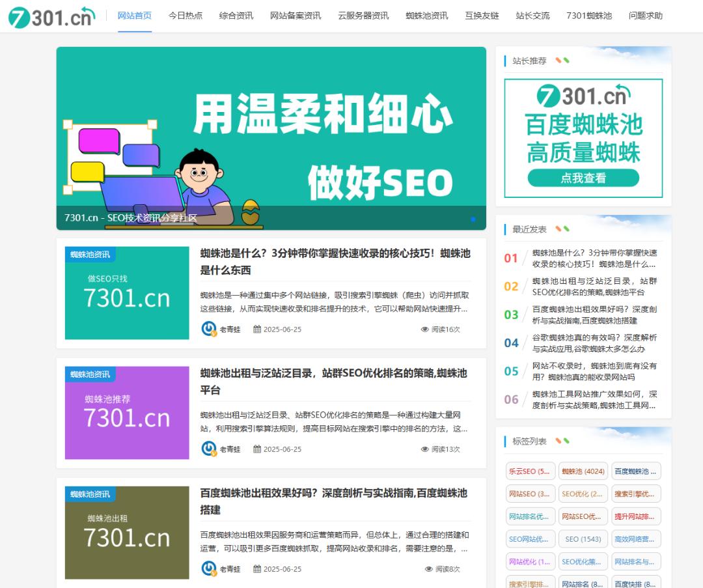Open 问题求助 in the navigation bar

pyautogui.click(x=646, y=16)
